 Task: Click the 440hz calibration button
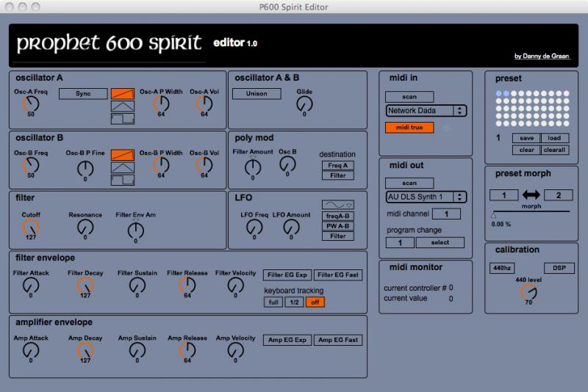point(502,268)
